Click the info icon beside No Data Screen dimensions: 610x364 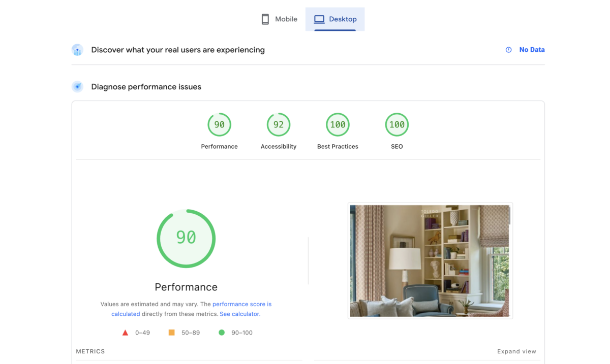pos(508,50)
